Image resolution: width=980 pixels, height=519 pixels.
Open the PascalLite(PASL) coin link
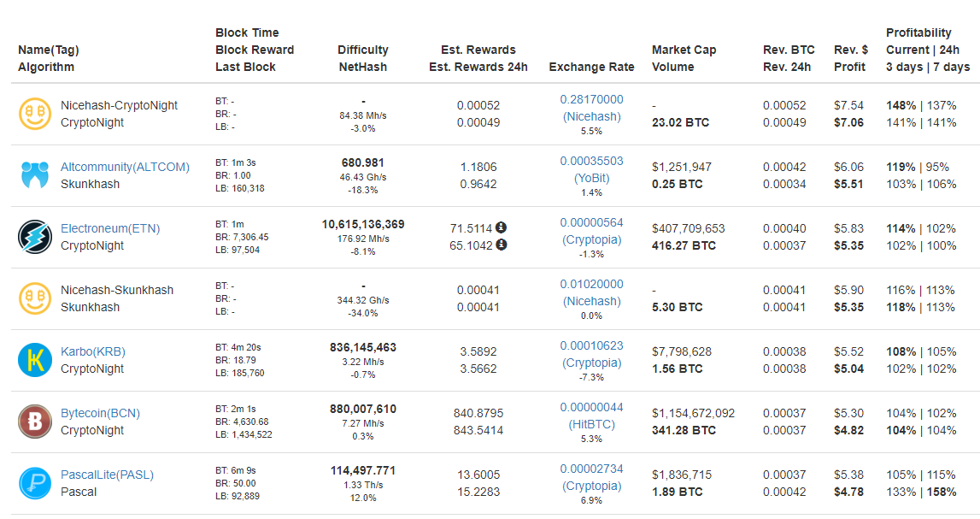coord(107,475)
